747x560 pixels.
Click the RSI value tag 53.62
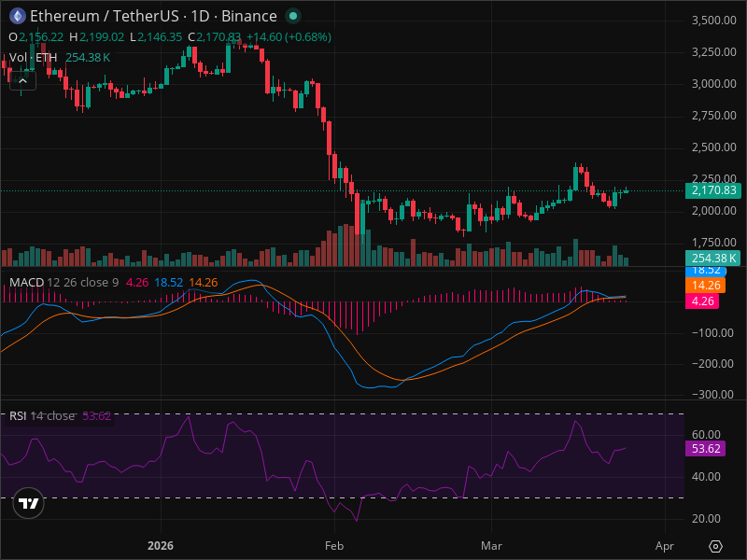705,449
